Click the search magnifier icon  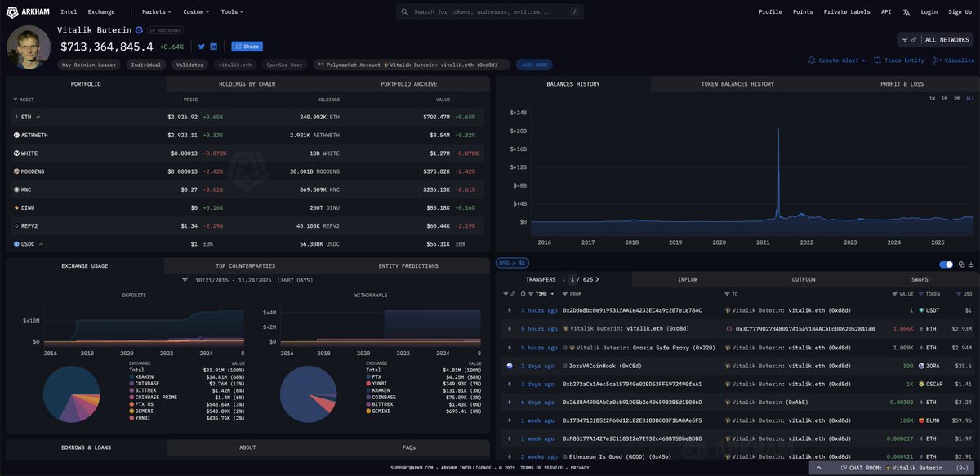pos(406,12)
